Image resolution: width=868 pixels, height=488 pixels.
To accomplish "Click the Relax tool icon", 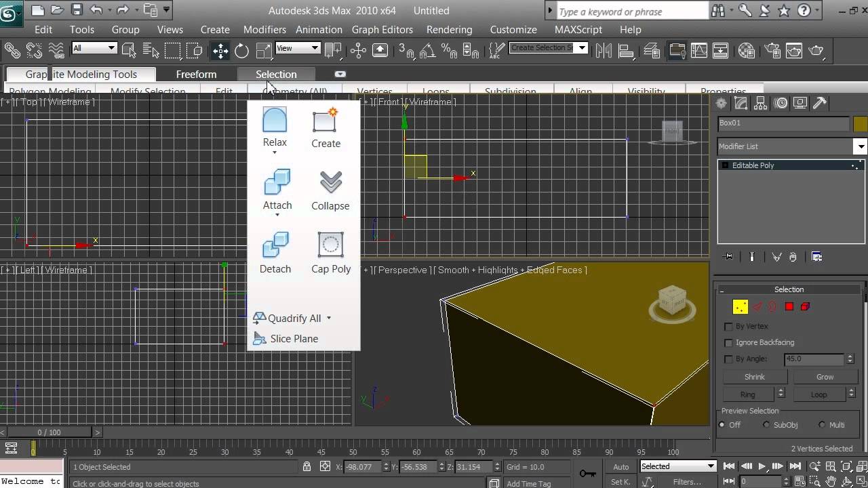I will point(275,119).
